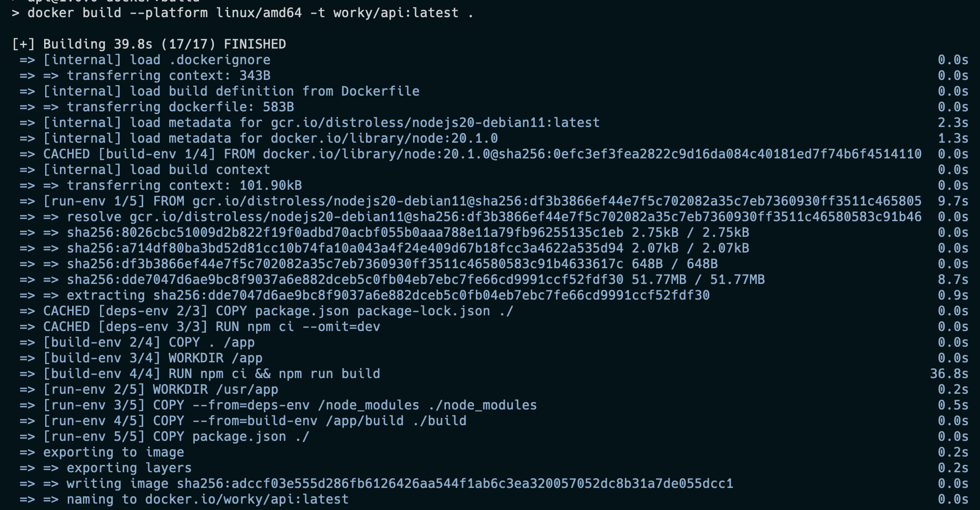Click the resolve gcr.io/distroless line
The width and height of the screenshot is (980, 510).
pyautogui.click(x=494, y=217)
